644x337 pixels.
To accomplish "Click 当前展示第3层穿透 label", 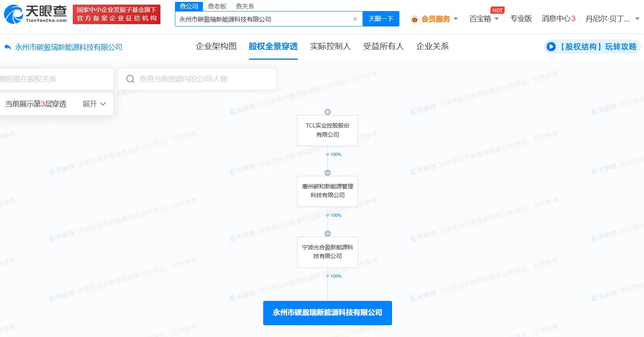I will coord(36,104).
